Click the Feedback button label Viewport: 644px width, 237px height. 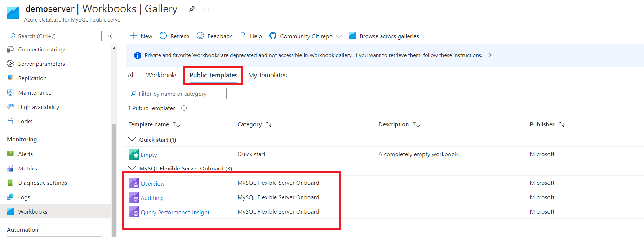pyautogui.click(x=219, y=36)
